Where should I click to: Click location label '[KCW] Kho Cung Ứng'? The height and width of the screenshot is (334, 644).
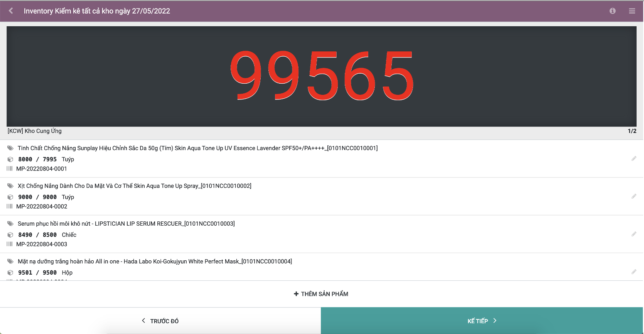click(35, 131)
